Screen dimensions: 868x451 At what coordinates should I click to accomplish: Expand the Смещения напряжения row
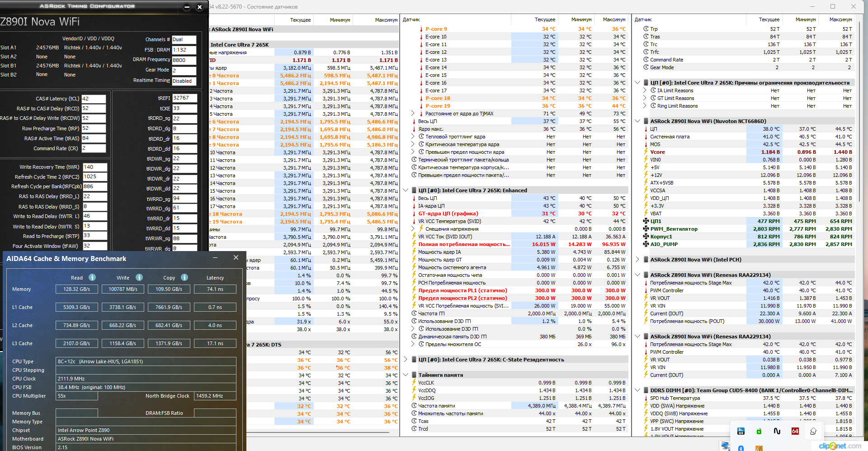pyautogui.click(x=413, y=229)
